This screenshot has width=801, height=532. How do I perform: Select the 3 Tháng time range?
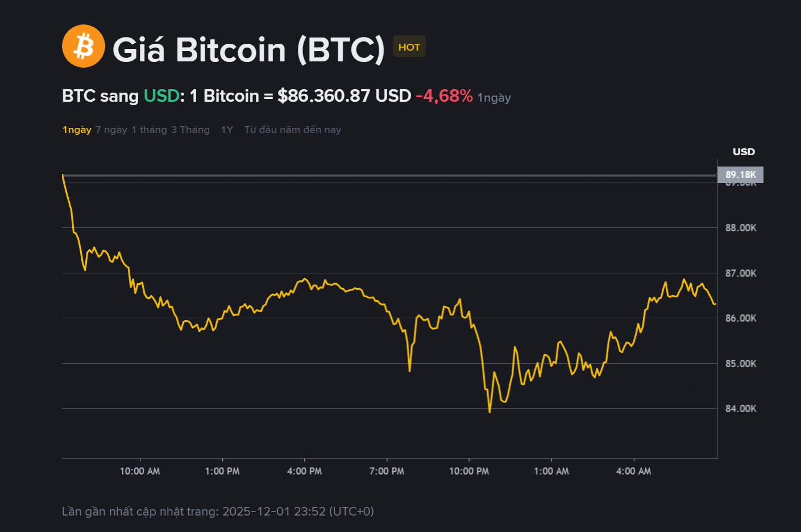190,130
